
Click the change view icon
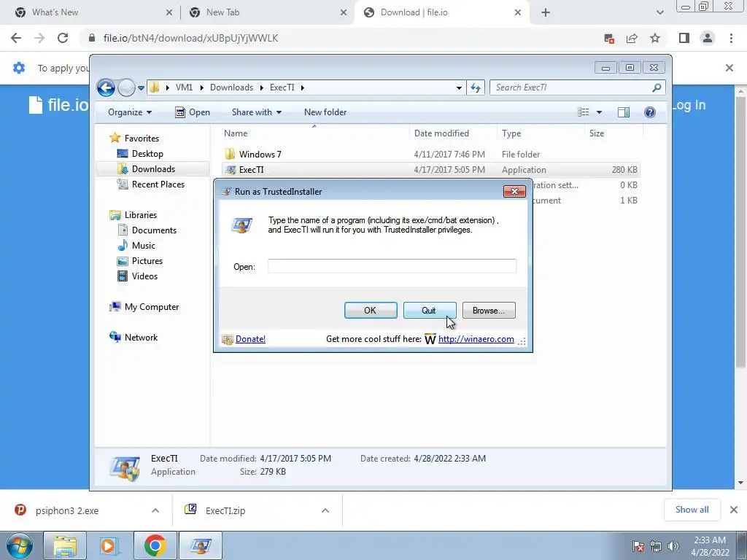(584, 112)
